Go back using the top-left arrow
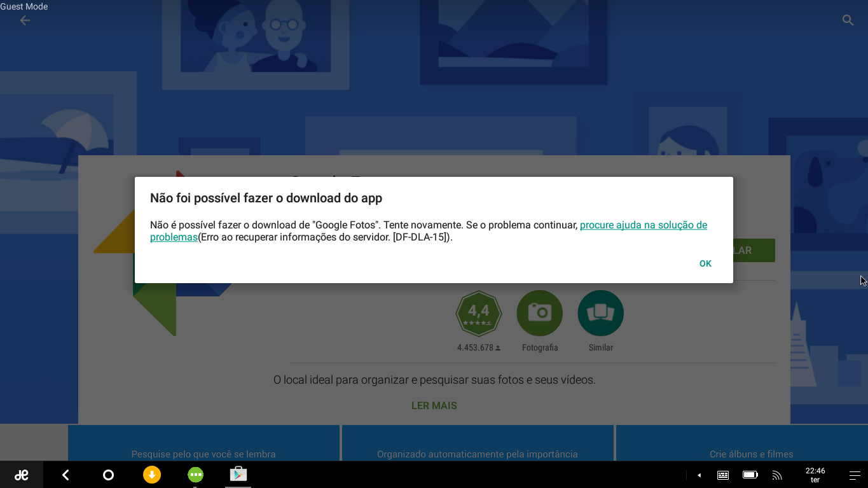868x488 pixels. coord(25,20)
